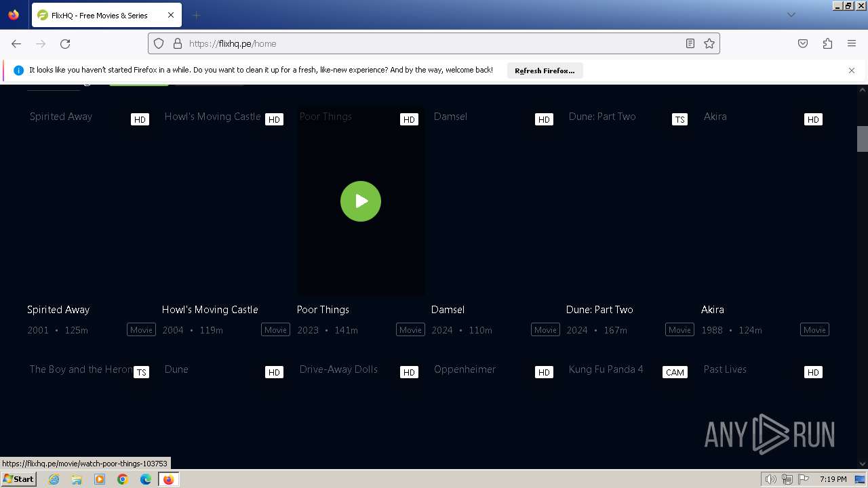
Task: List all tabs dropdown arrow
Action: coord(791,15)
